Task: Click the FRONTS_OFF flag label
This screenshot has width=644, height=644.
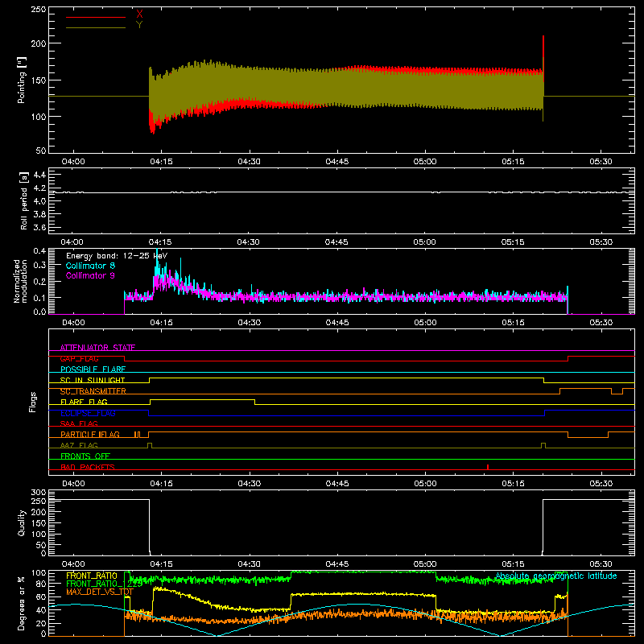Action: [85, 456]
